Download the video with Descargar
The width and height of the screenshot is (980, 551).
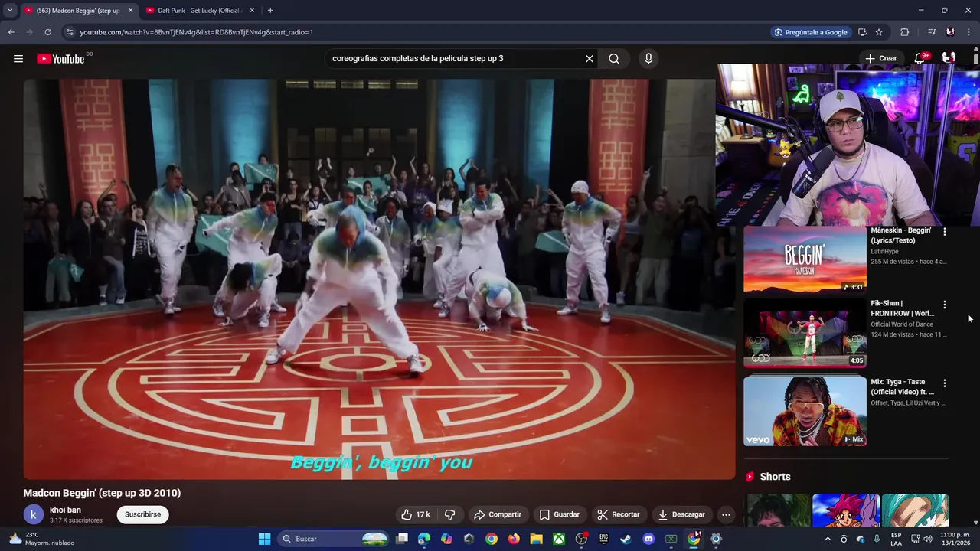tap(681, 514)
